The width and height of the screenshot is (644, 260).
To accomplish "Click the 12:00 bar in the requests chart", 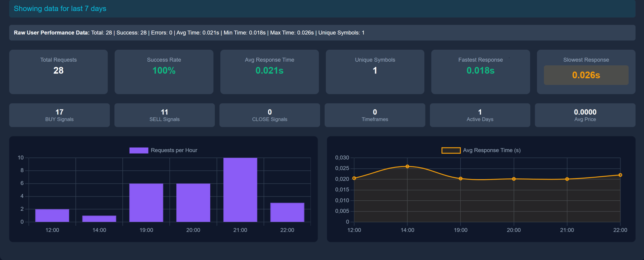I will [52, 215].
